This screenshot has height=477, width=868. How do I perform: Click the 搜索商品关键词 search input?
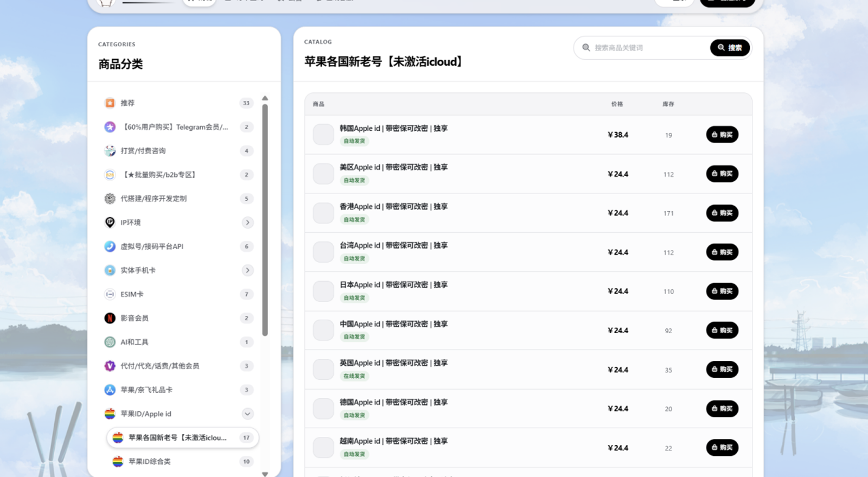pyautogui.click(x=649, y=48)
